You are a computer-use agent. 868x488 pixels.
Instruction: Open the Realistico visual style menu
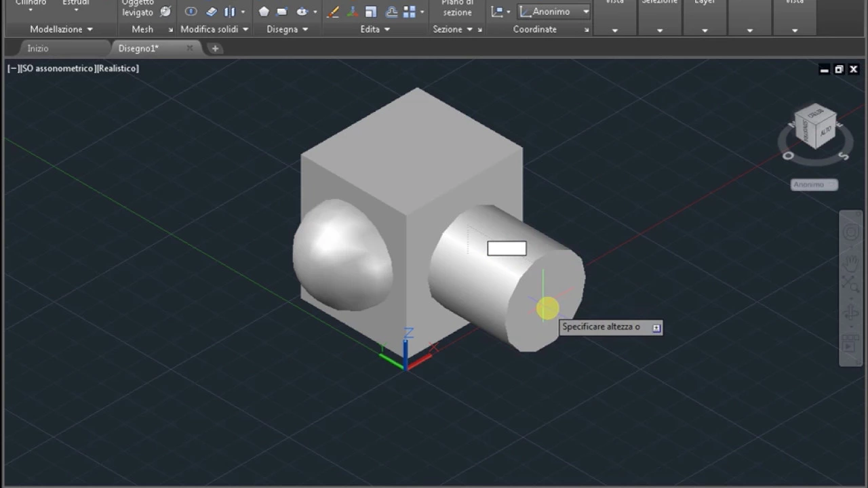click(117, 68)
